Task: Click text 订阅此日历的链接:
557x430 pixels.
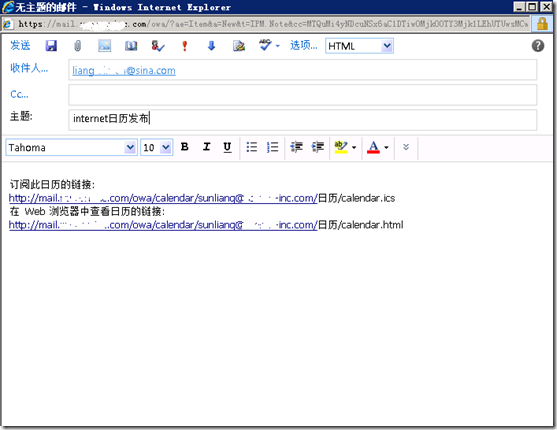Action: (52, 184)
